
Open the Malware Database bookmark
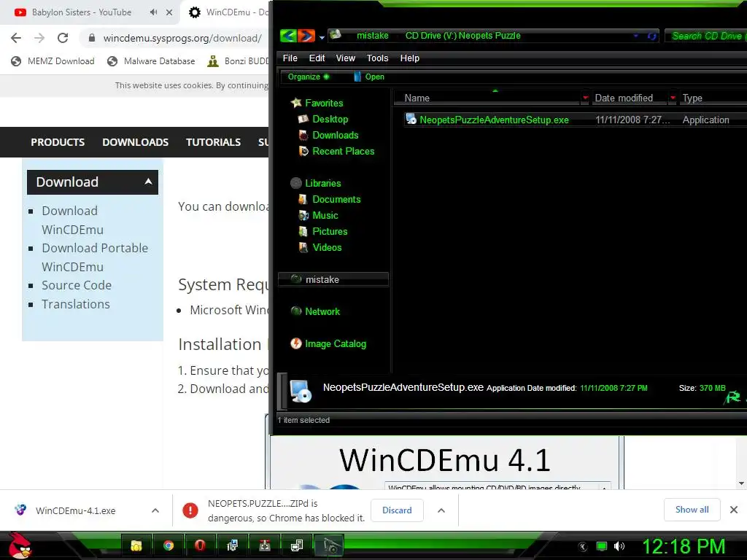tap(151, 61)
